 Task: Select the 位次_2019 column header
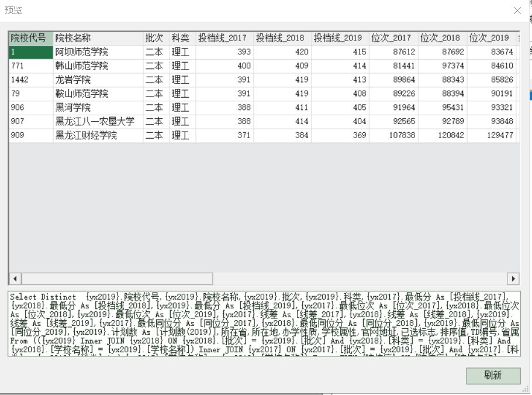click(491, 38)
